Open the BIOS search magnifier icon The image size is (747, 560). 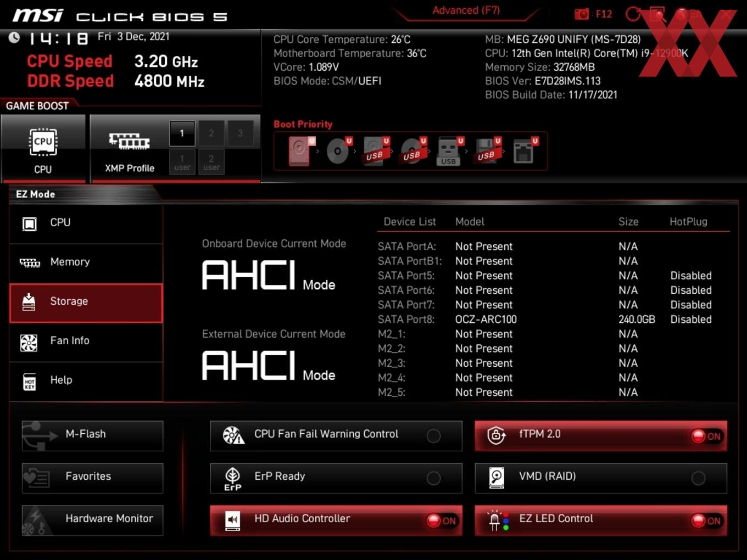coord(657,14)
